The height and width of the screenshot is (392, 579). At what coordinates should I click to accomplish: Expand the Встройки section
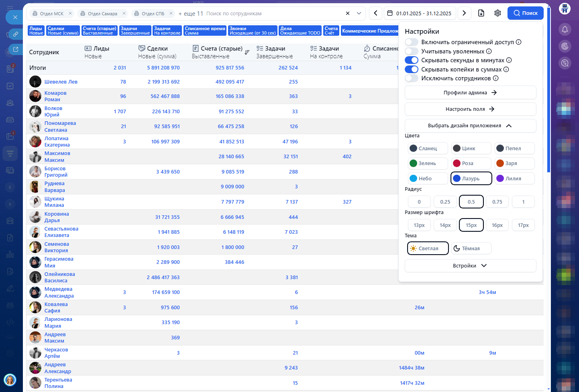pyautogui.click(x=470, y=266)
